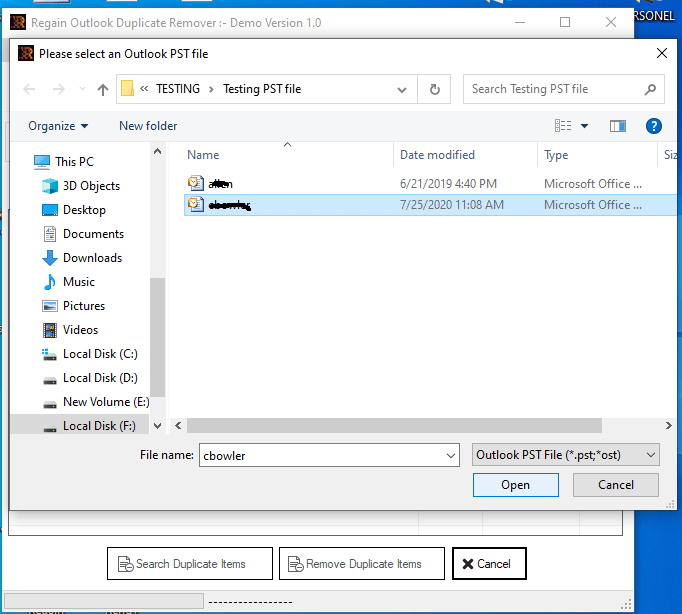Open the Organize menu
Image resolution: width=682 pixels, height=614 pixels.
click(58, 126)
